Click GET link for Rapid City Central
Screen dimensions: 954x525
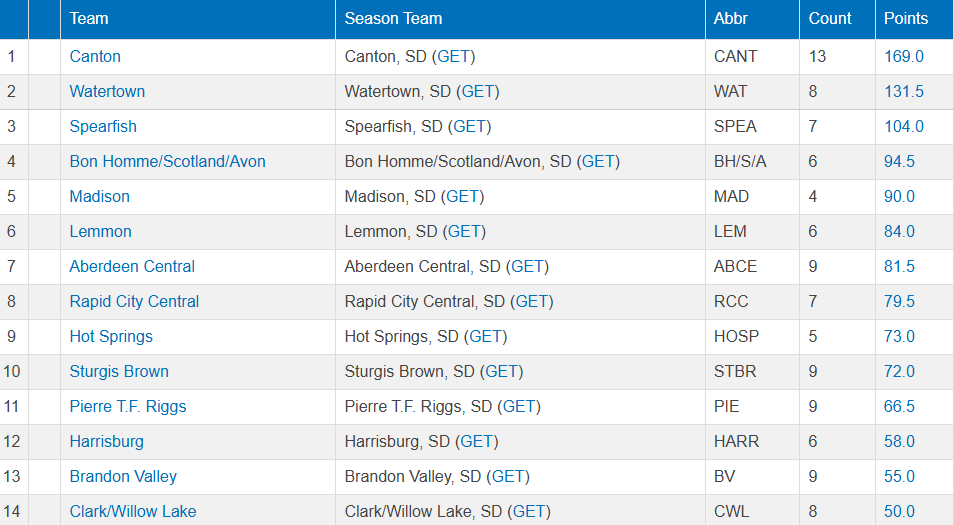532,302
